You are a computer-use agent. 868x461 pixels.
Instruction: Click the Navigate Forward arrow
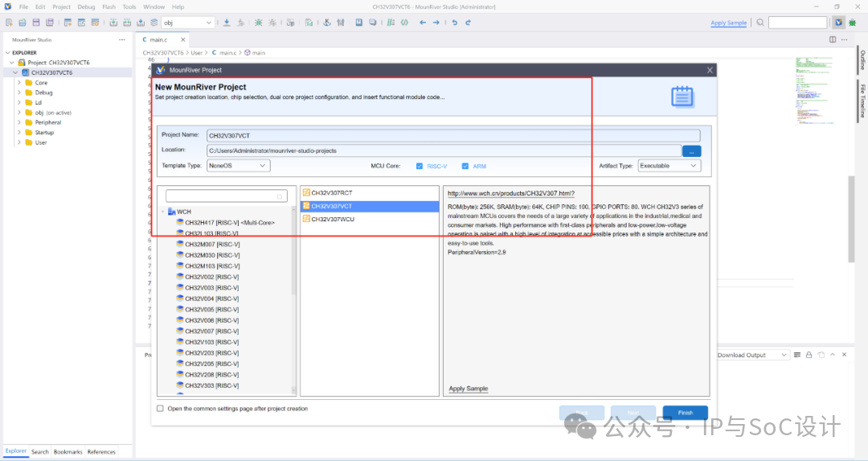tap(436, 23)
